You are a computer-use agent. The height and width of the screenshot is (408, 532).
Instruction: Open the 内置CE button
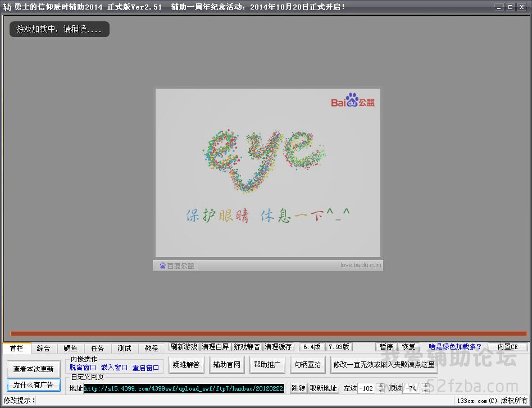click(508, 347)
